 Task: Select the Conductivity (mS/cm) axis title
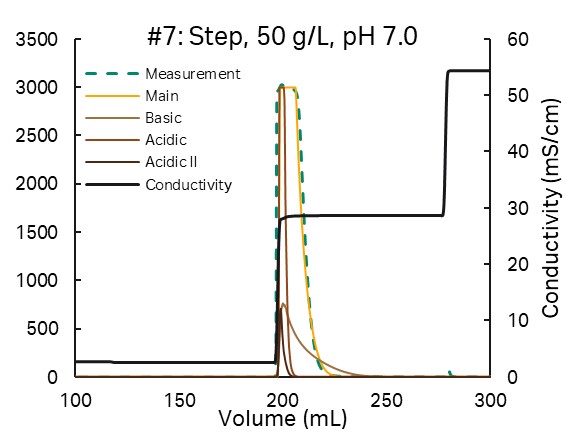pos(551,208)
